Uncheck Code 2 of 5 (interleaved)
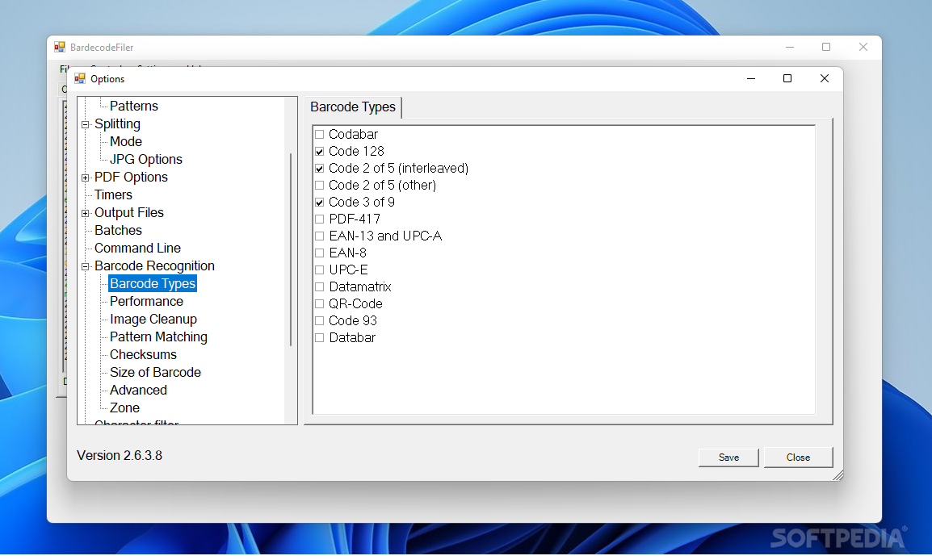Screen dimensions: 932x560 pos(319,169)
